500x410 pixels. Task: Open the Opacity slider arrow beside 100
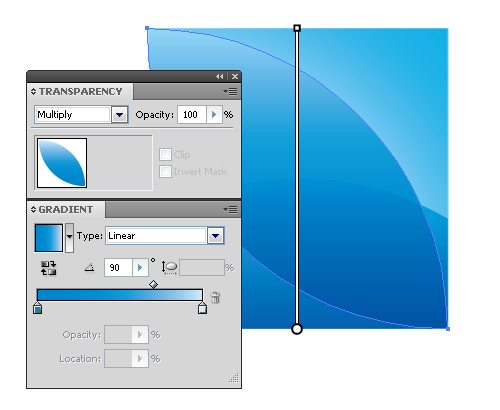click(214, 115)
